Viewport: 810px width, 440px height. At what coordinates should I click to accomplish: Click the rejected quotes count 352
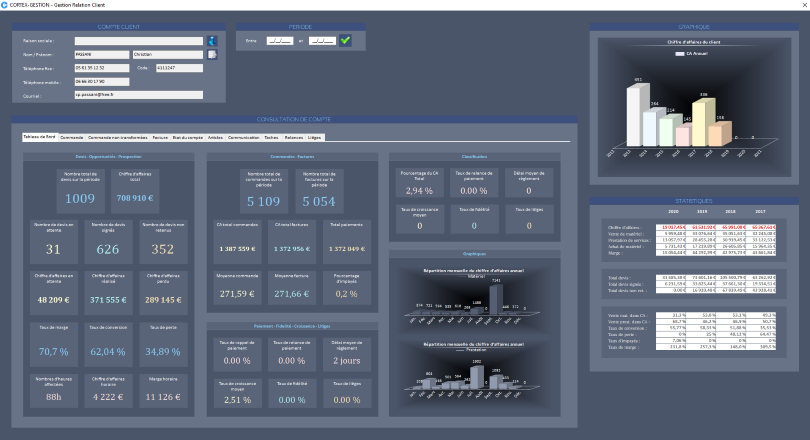point(163,249)
